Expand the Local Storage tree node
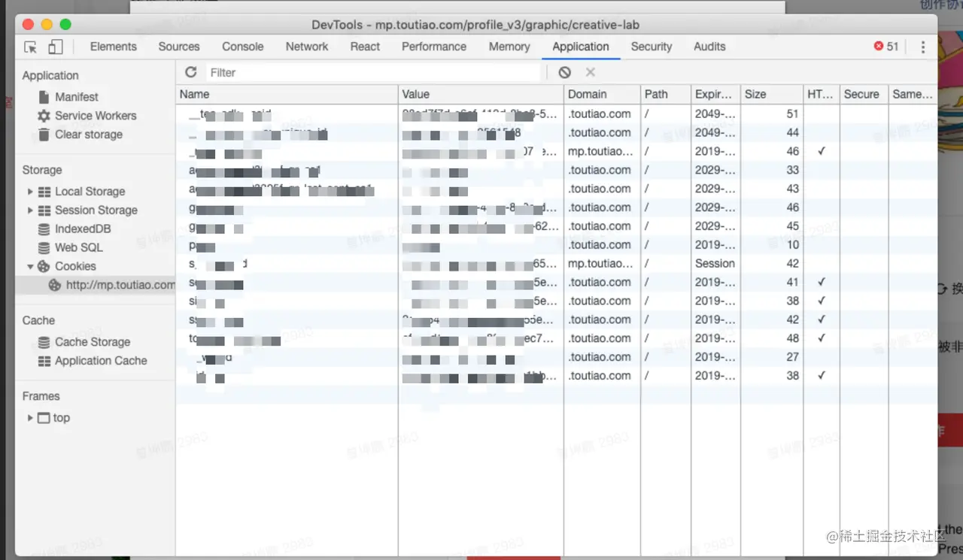 pyautogui.click(x=30, y=192)
